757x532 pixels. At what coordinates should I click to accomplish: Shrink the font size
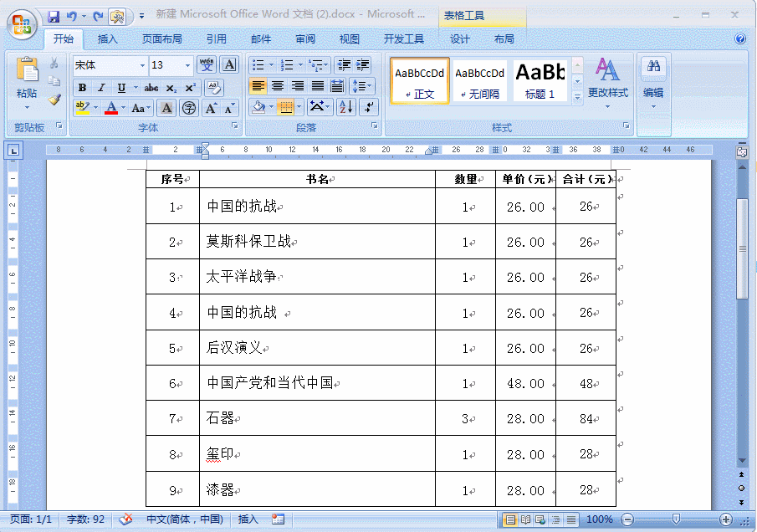point(230,108)
